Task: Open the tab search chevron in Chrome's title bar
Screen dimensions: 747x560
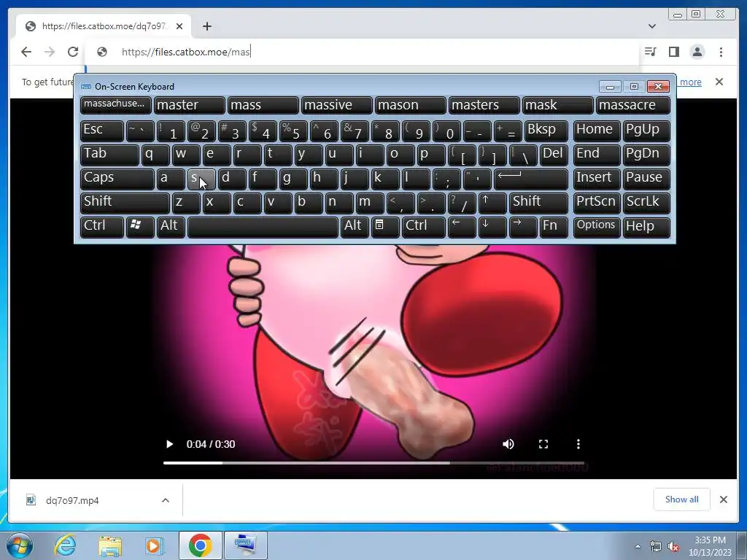Action: [652, 26]
